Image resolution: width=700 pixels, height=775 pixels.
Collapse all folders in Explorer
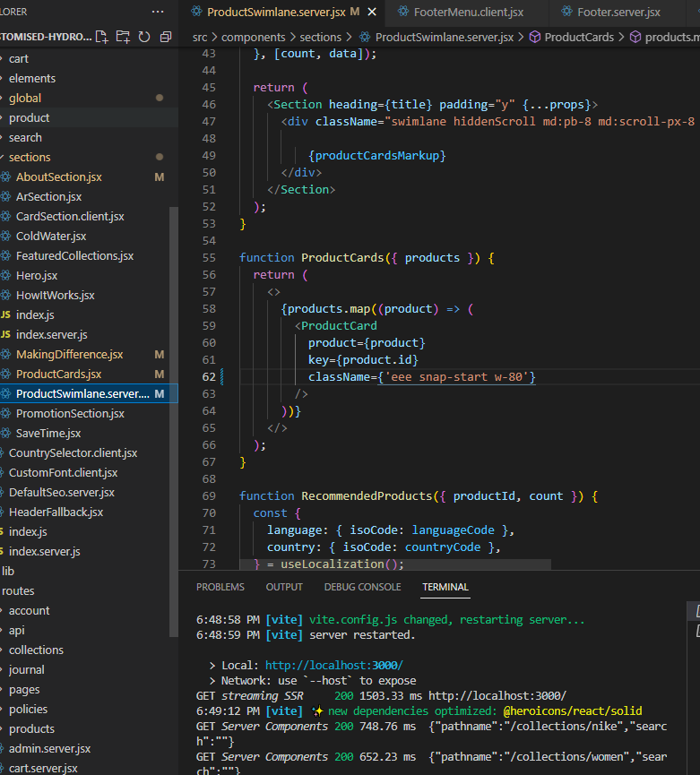click(x=166, y=37)
